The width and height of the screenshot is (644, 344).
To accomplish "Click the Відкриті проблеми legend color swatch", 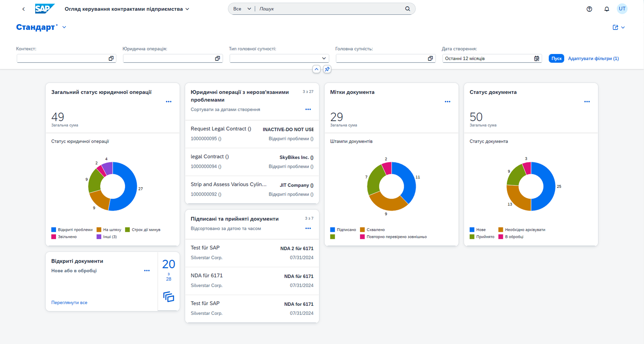I will click(54, 230).
